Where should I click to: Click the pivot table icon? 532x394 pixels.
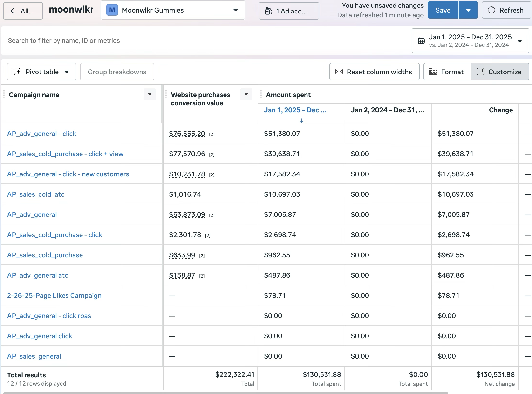pyautogui.click(x=16, y=72)
